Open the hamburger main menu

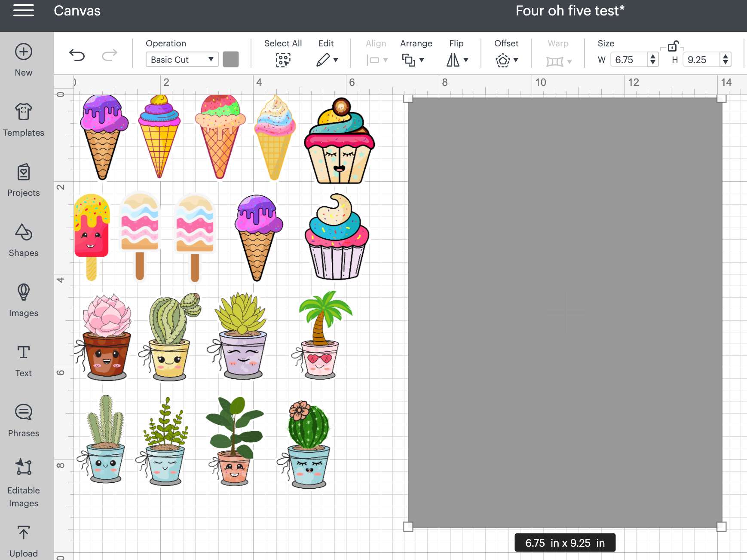pyautogui.click(x=24, y=11)
